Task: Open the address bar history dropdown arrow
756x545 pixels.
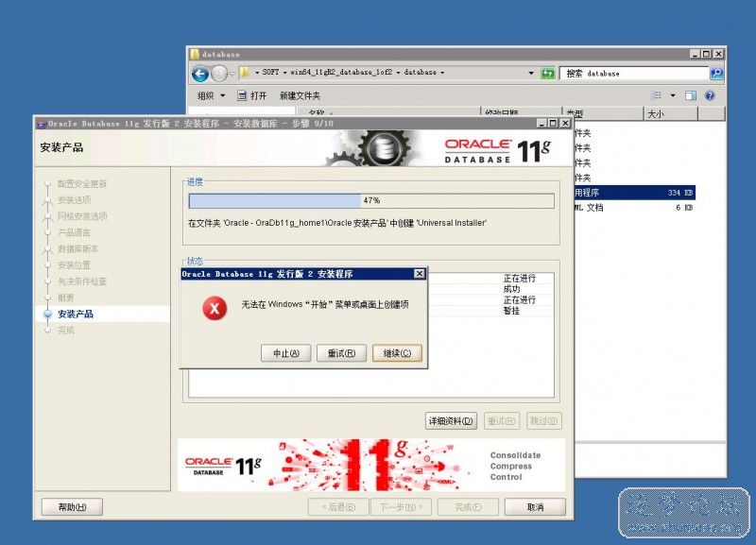Action: pyautogui.click(x=531, y=74)
